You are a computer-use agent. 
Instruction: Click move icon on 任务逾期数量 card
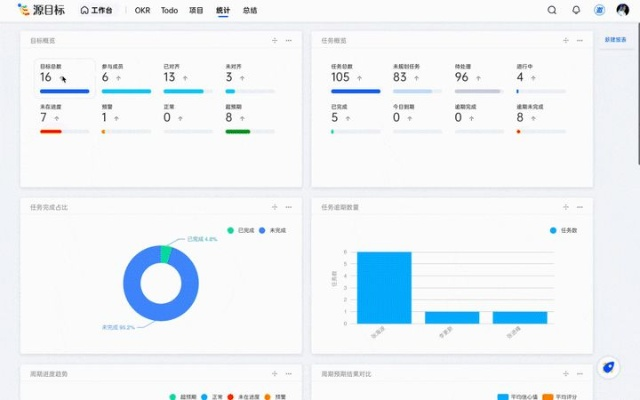click(566, 208)
